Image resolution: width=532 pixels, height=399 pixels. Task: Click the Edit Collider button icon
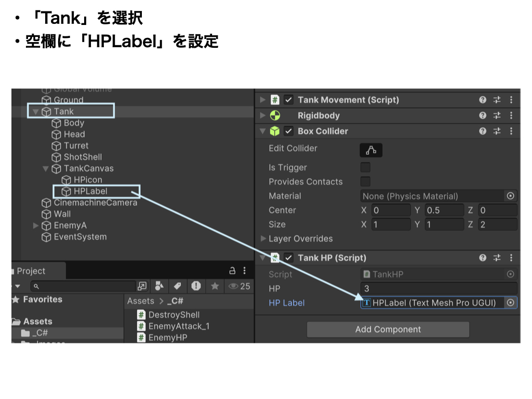click(x=371, y=150)
